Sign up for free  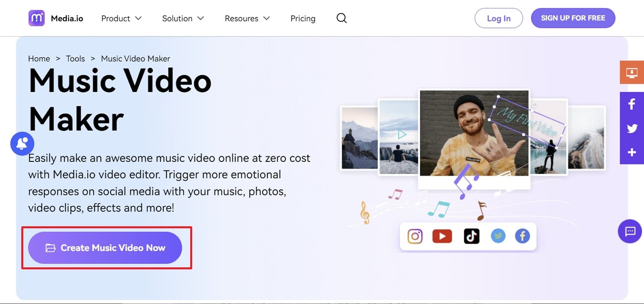pos(573,18)
